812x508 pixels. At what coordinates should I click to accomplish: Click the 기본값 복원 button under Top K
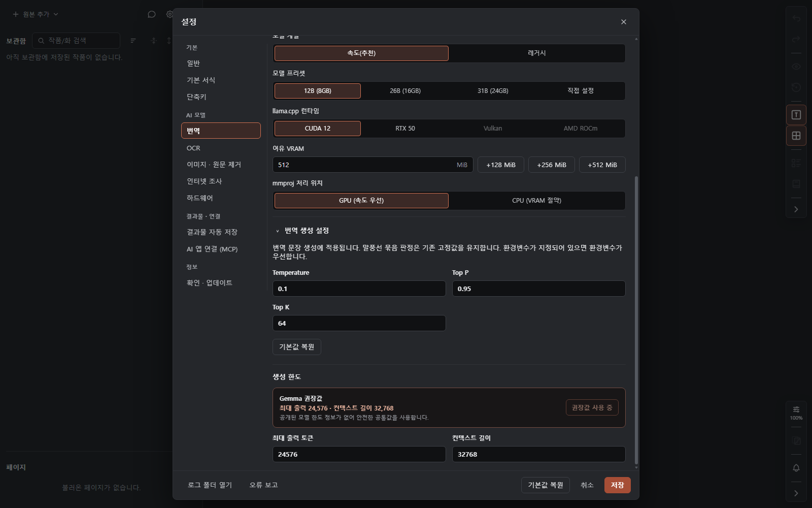pyautogui.click(x=297, y=347)
